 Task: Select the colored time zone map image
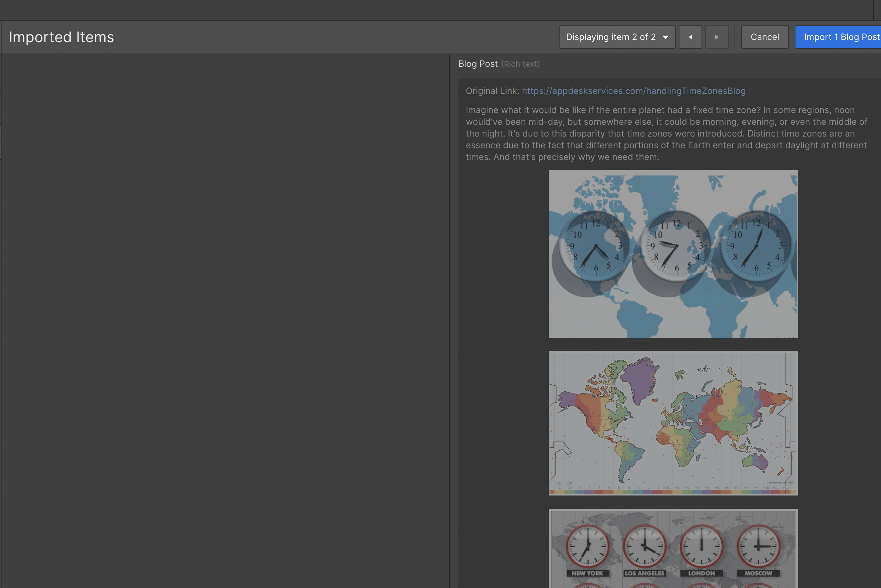coord(673,423)
